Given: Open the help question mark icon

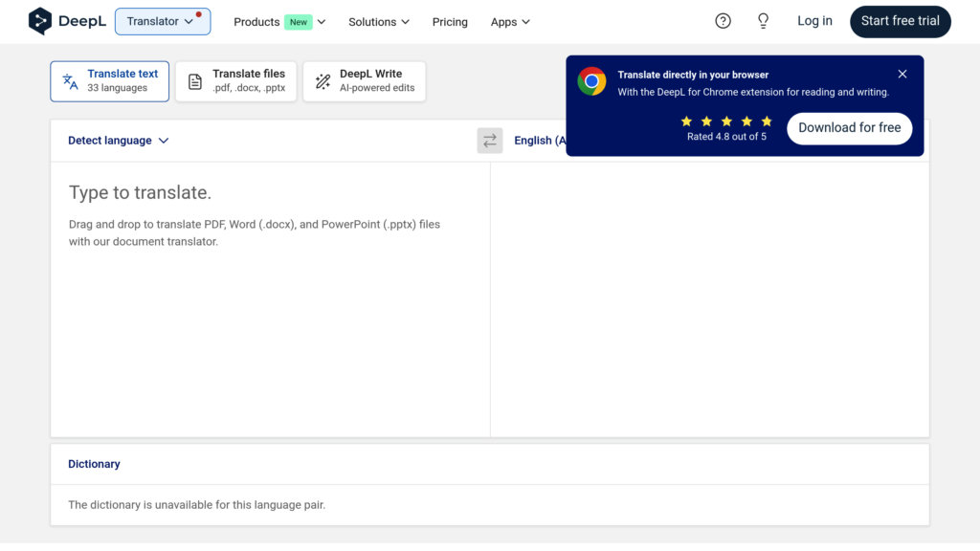Looking at the screenshot, I should (x=723, y=21).
